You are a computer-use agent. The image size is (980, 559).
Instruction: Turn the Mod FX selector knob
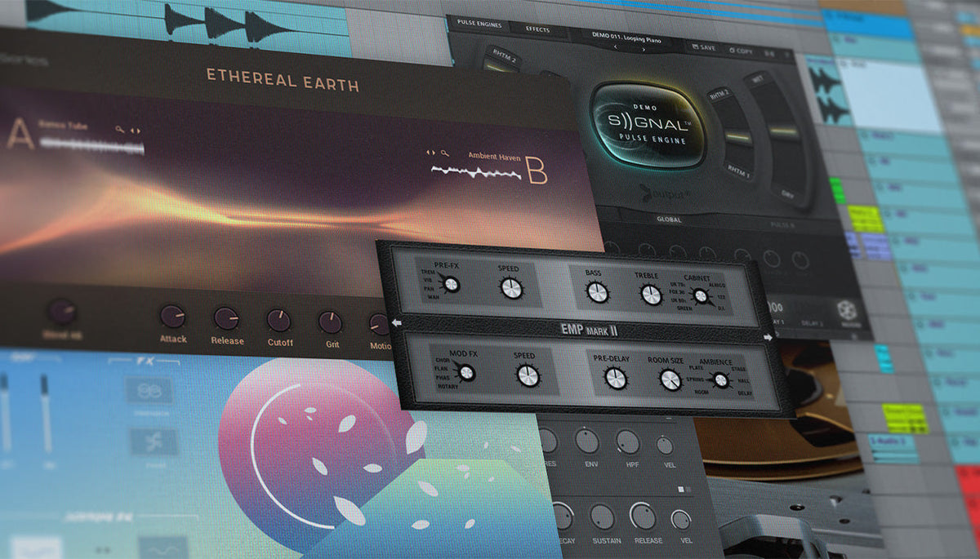(466, 373)
